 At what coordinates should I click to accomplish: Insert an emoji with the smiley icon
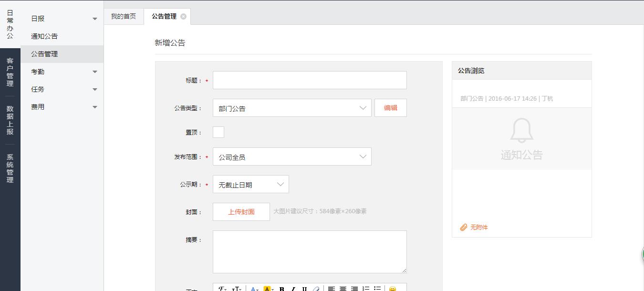click(x=392, y=289)
